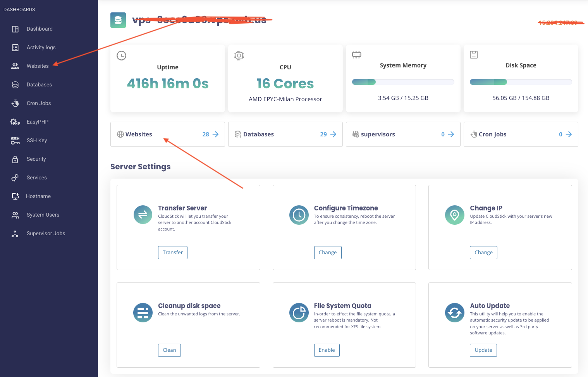This screenshot has height=377, width=588.
Task: Click the SSH Key icon
Action: [15, 140]
